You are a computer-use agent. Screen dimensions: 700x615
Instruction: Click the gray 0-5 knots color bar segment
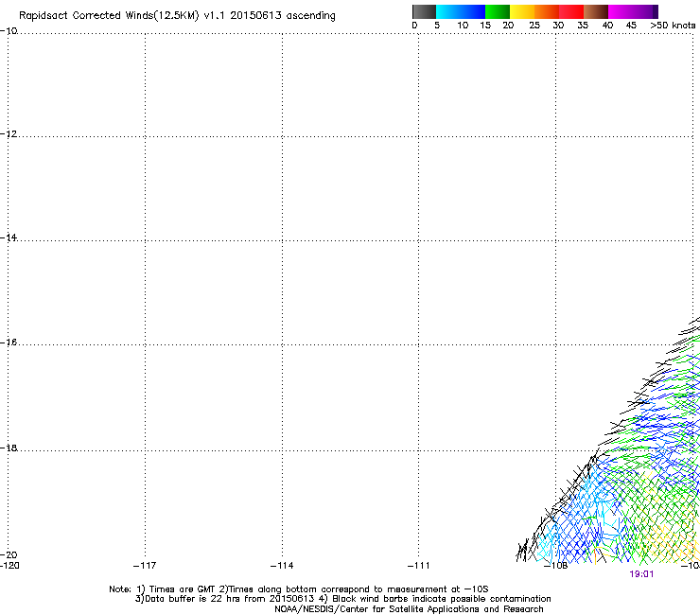click(424, 11)
